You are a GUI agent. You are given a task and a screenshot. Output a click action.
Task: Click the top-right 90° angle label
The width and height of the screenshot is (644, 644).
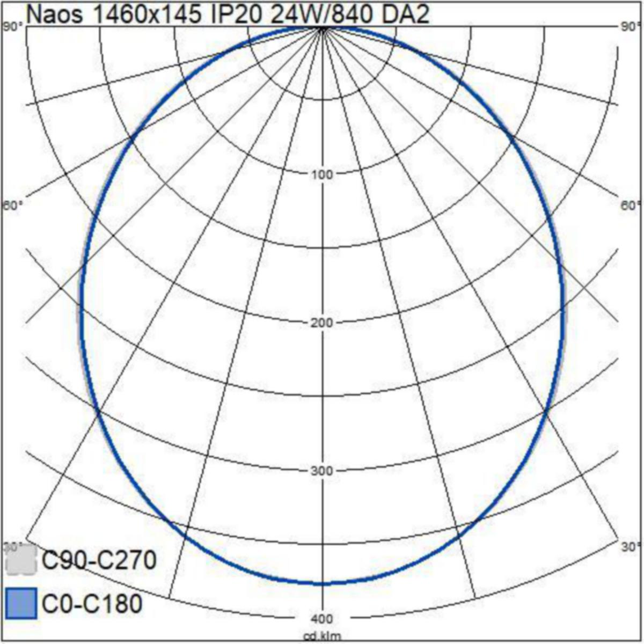click(x=631, y=27)
